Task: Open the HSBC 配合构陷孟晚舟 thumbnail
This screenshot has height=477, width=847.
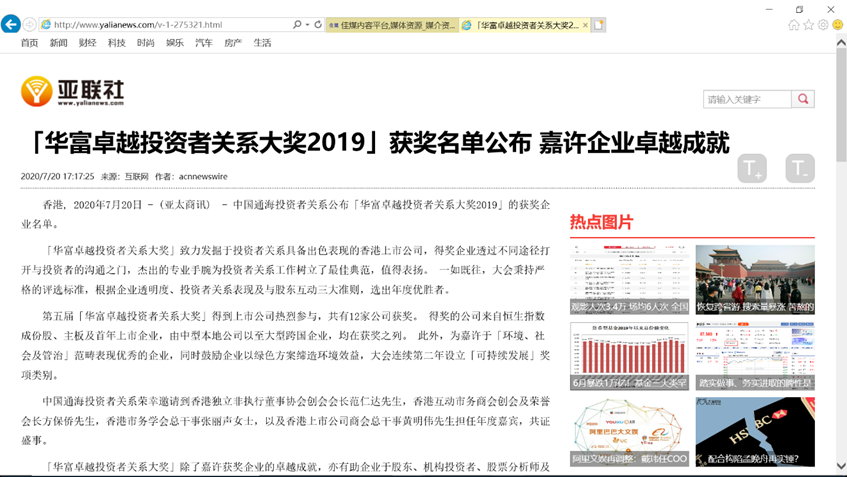Action: 755,432
